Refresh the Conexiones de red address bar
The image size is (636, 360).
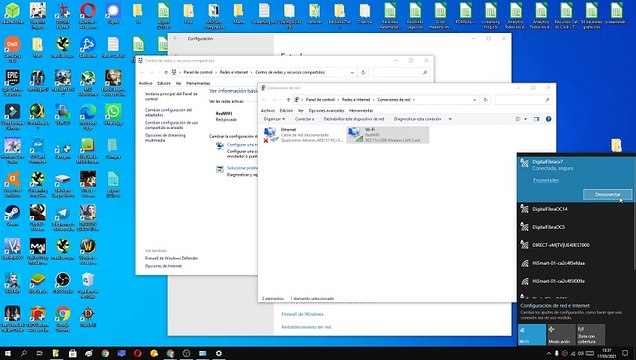click(x=486, y=100)
